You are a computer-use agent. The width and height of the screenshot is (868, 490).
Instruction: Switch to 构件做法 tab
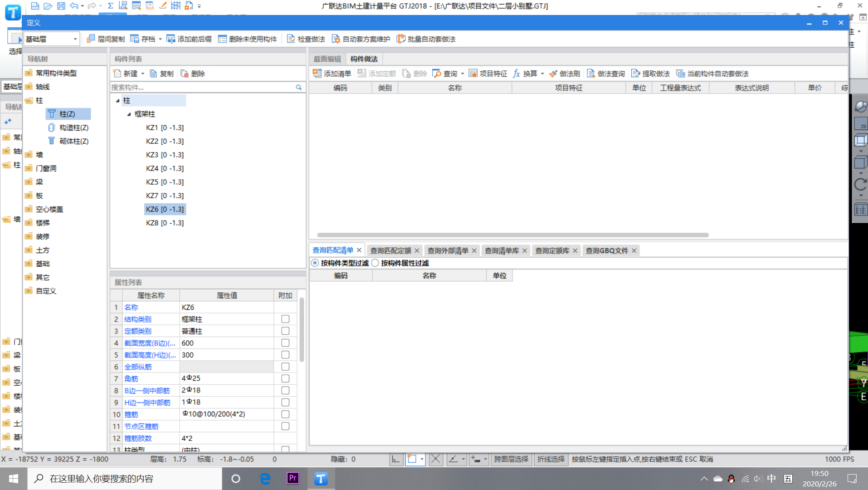click(364, 59)
